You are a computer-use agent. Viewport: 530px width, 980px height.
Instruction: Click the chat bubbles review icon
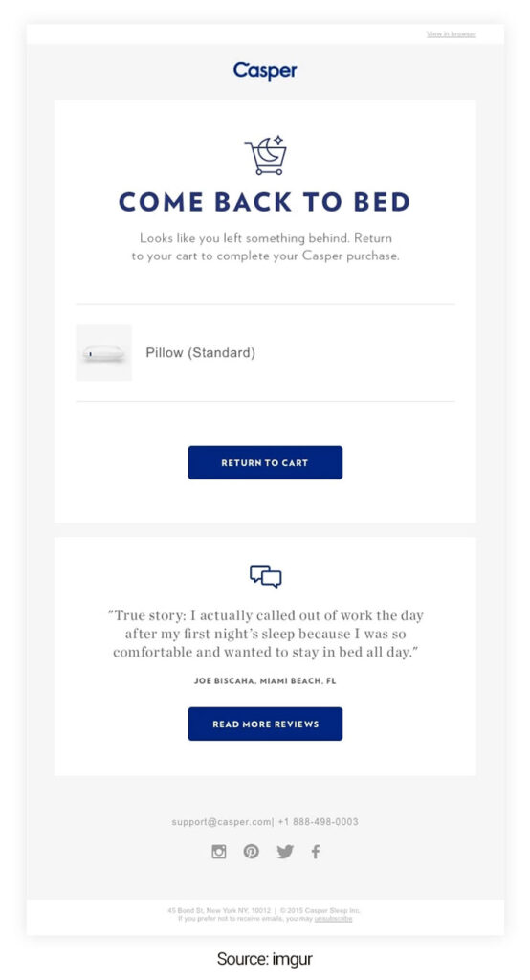click(266, 576)
